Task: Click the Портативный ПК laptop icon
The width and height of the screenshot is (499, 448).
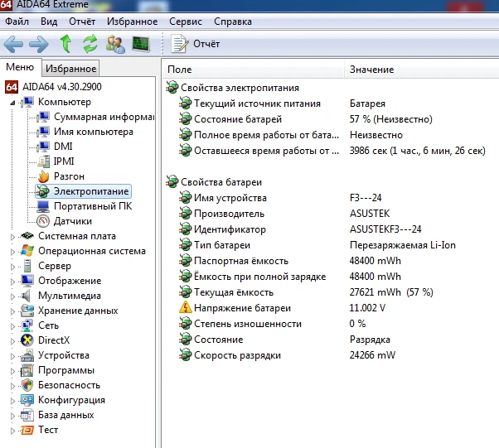Action: (43, 206)
